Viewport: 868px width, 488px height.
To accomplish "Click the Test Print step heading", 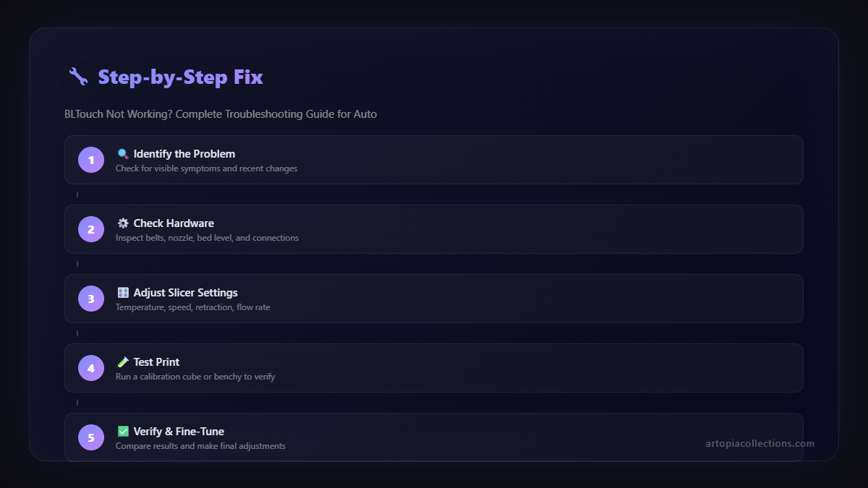I will pos(156,362).
